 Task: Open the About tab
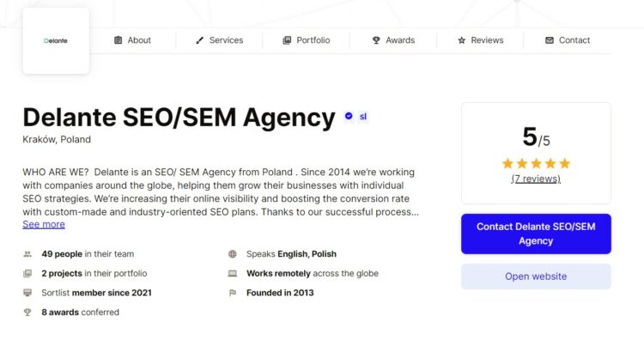tap(132, 40)
